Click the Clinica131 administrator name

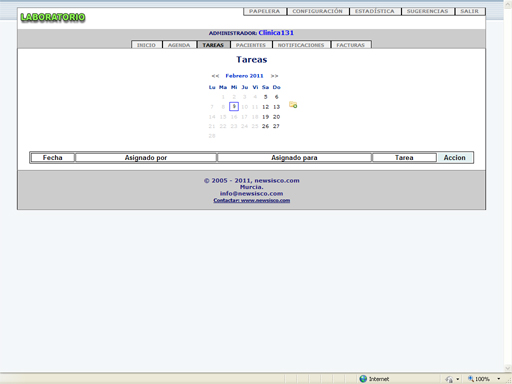276,33
